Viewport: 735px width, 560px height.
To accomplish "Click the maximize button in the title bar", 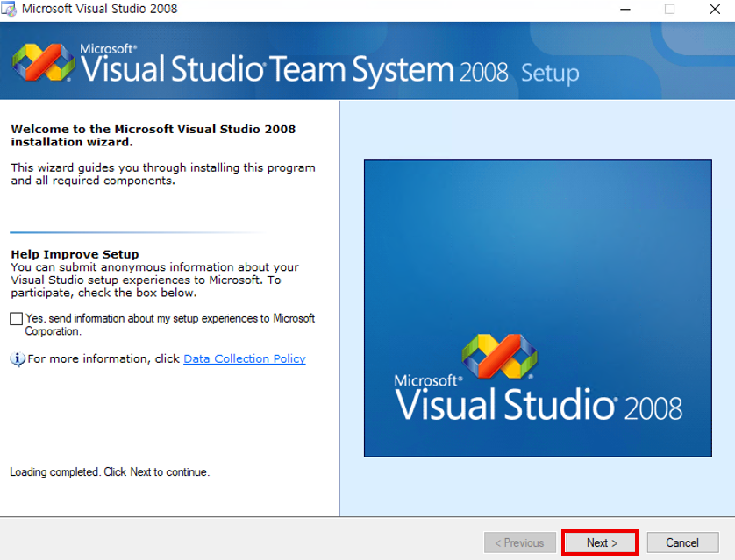I will pyautogui.click(x=669, y=10).
